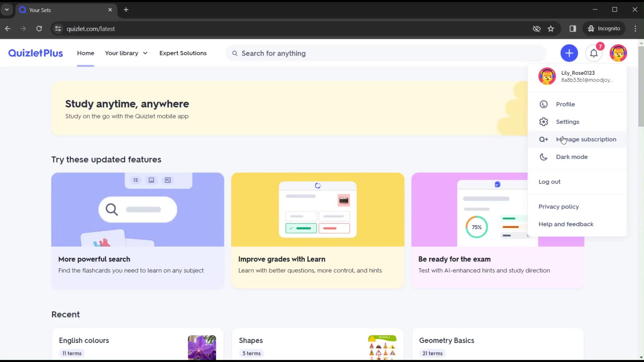The height and width of the screenshot is (362, 644).
Task: Select Profile from account menu
Action: pos(577,104)
